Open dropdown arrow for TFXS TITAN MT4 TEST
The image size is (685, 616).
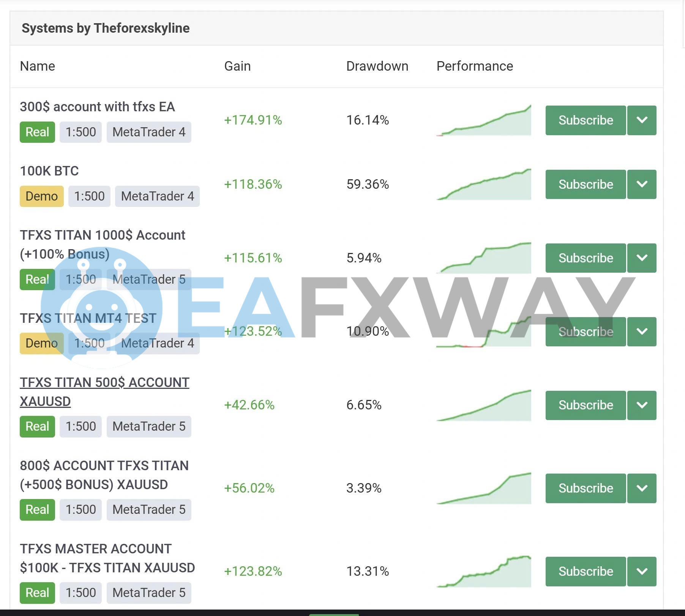tap(641, 332)
